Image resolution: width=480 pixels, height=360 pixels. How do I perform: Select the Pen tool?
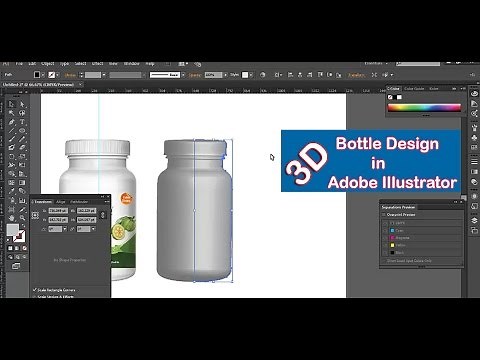[12, 122]
